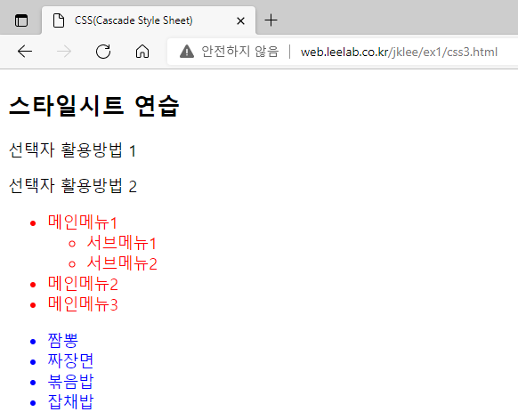Screen dimensions: 518x420
Task: Open a new tab with plus icon
Action: 271,20
